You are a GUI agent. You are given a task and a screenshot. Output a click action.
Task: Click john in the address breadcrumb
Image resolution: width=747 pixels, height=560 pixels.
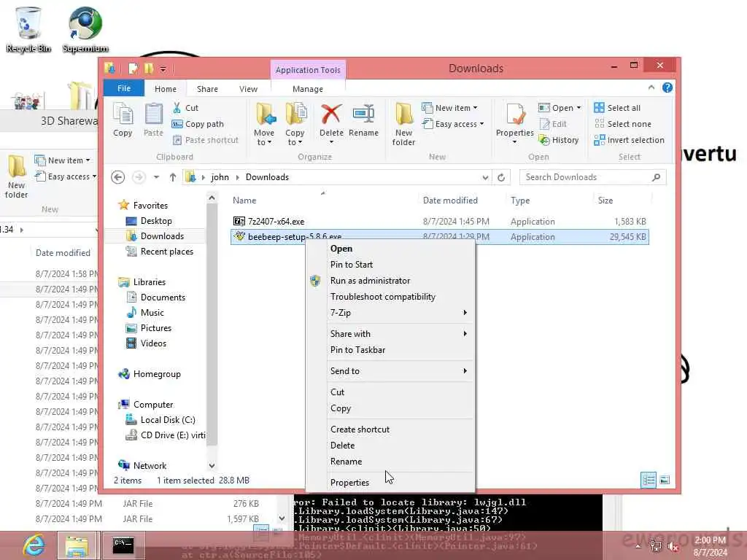(x=220, y=177)
